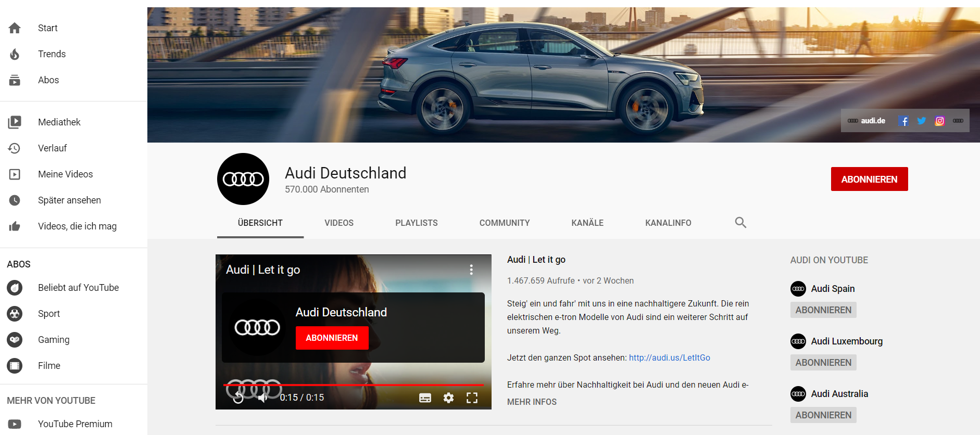Toggle subtitles in the video player
Screen dimensions: 980x435
[x=425, y=398]
